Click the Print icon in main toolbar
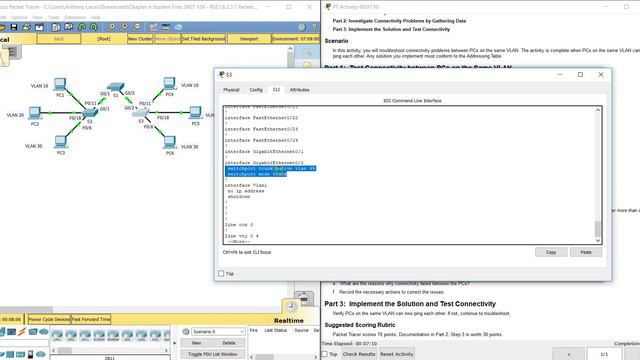 pyautogui.click(x=27, y=27)
